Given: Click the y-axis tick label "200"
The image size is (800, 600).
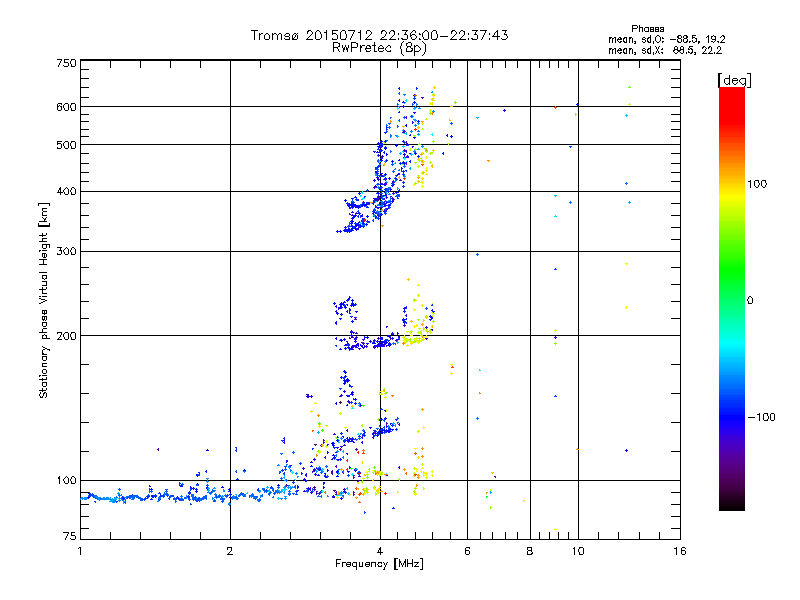Looking at the screenshot, I should (x=66, y=336).
